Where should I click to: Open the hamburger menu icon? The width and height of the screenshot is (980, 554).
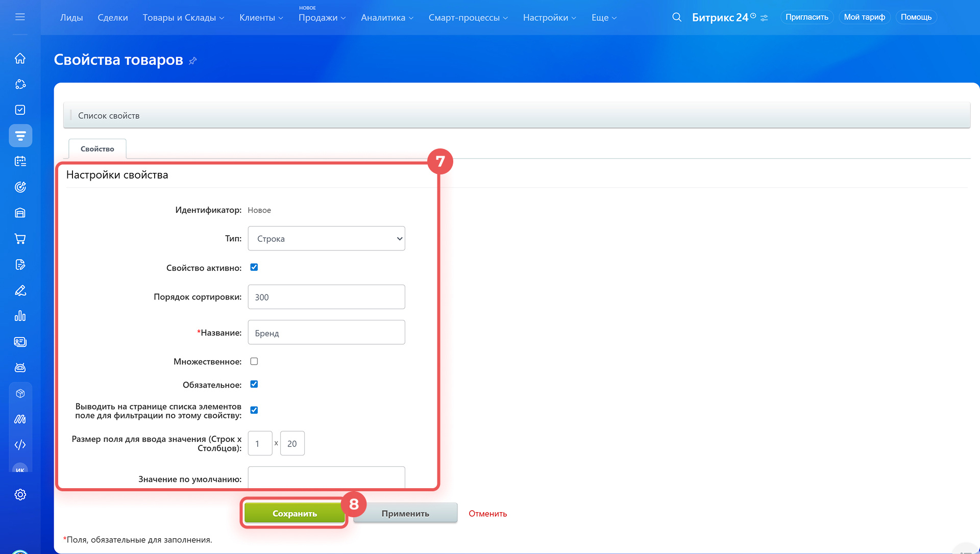(x=20, y=17)
